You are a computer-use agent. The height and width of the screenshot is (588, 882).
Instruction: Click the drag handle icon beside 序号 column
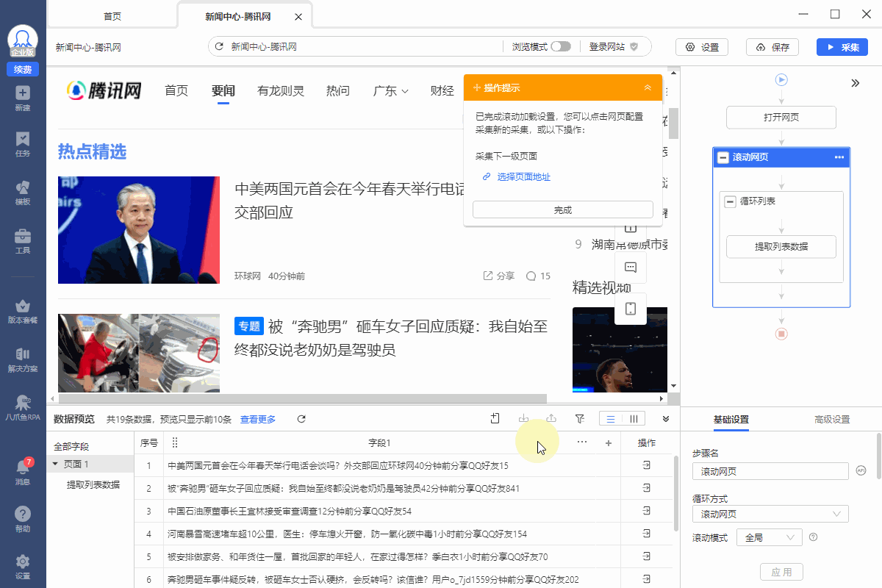click(175, 443)
